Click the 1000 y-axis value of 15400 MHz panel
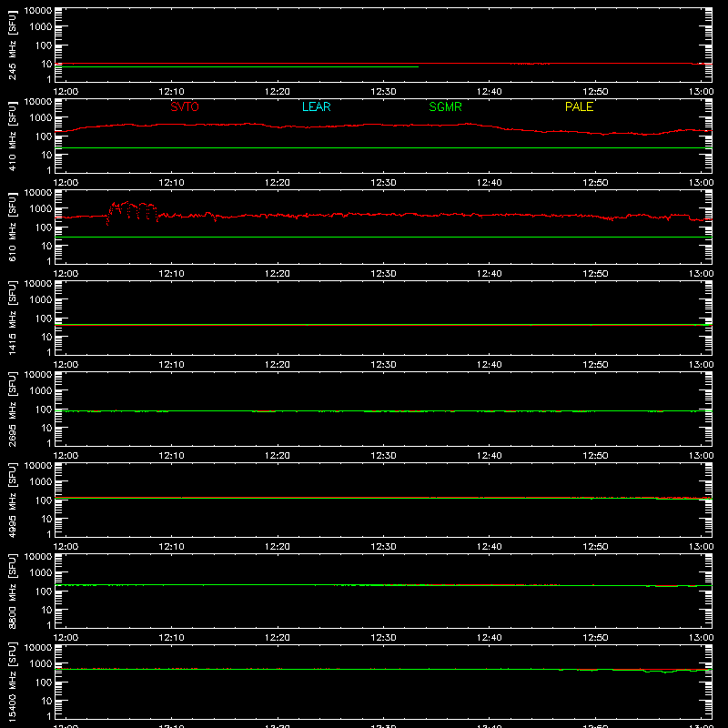728x728 pixels. 41,664
